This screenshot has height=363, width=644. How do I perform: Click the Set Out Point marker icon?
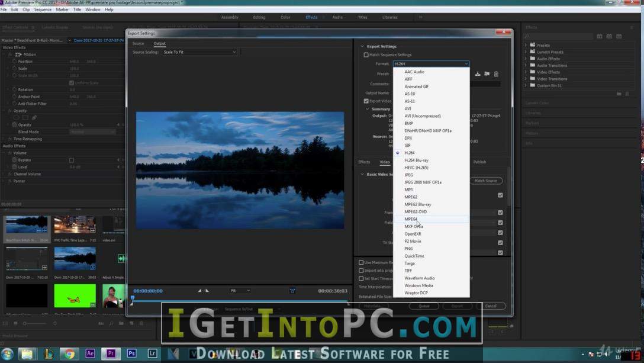coord(207,291)
